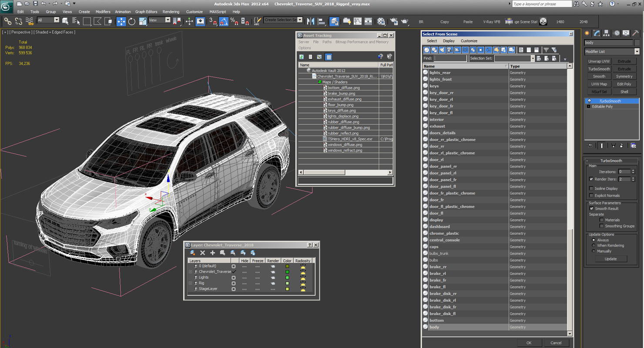Expand the Rig layer
The width and height of the screenshot is (644, 348).
click(x=190, y=283)
